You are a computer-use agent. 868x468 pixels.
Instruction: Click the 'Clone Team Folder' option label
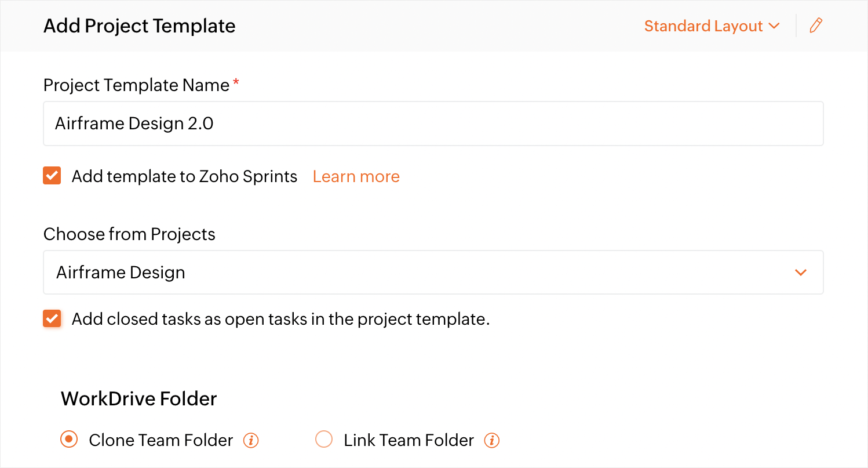(161, 440)
